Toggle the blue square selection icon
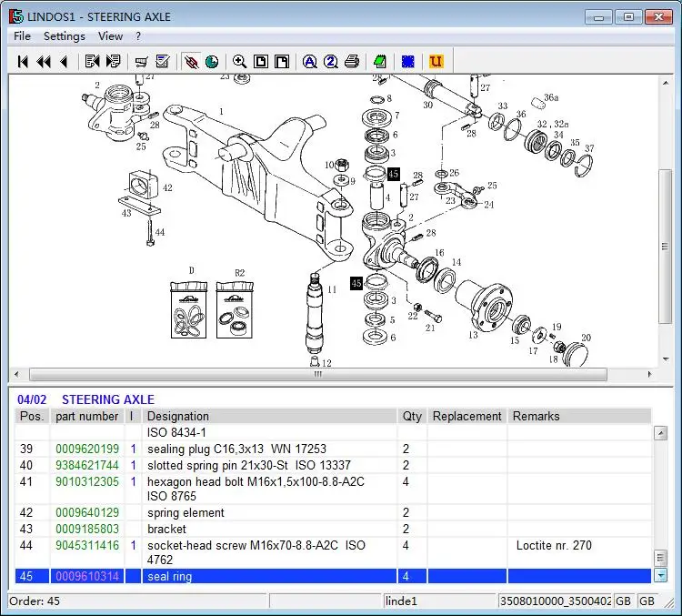Viewport: 682px width, 616px height. (408, 61)
